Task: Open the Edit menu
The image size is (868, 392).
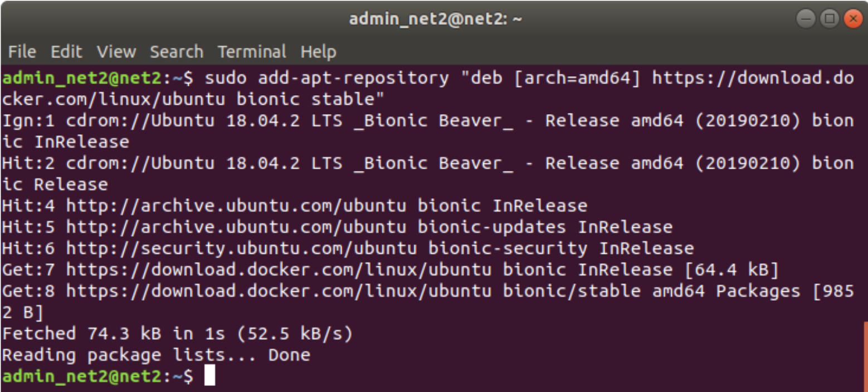Action: (66, 52)
